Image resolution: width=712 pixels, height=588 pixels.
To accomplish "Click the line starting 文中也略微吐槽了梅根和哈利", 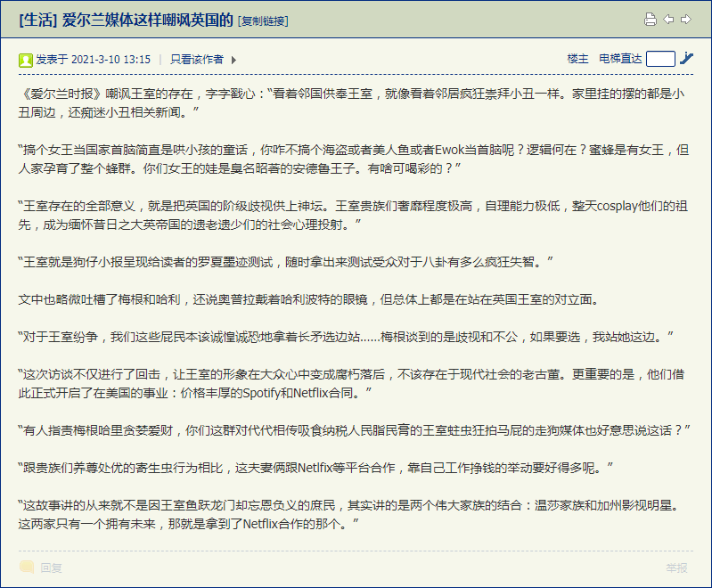I will point(309,299).
